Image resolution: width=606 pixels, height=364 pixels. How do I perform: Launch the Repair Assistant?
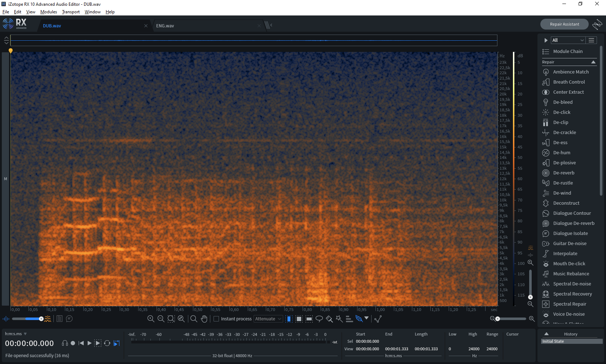pos(565,24)
